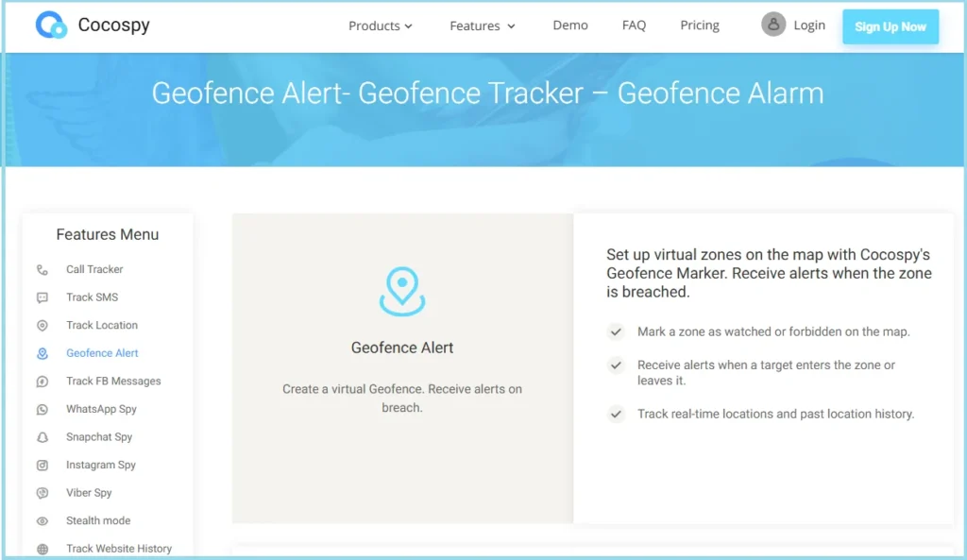Click the Login user avatar icon
The width and height of the screenshot is (967, 560).
click(x=773, y=25)
